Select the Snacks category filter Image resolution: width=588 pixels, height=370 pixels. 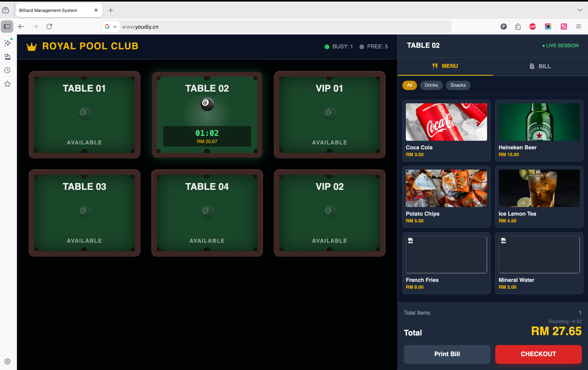(x=458, y=85)
